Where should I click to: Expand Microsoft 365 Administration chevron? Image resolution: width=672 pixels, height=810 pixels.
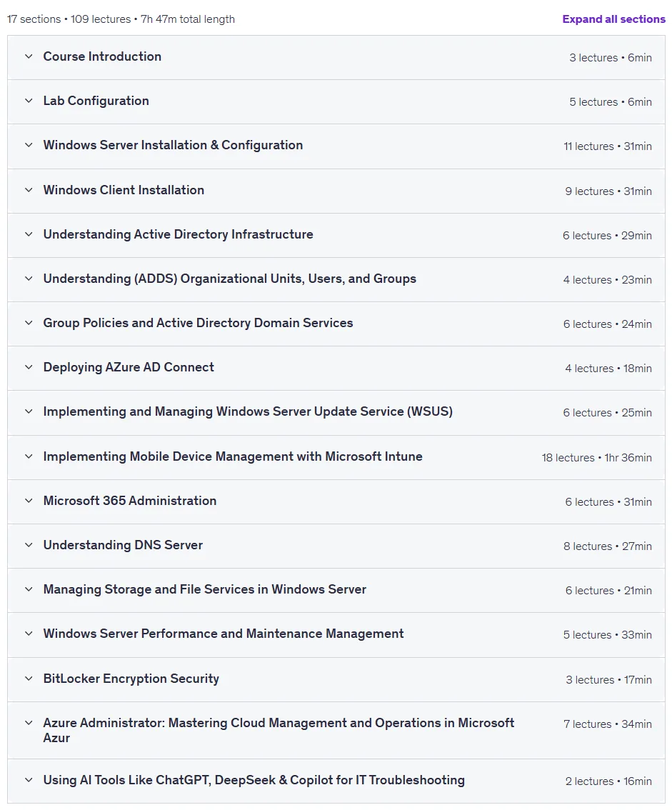tap(29, 501)
